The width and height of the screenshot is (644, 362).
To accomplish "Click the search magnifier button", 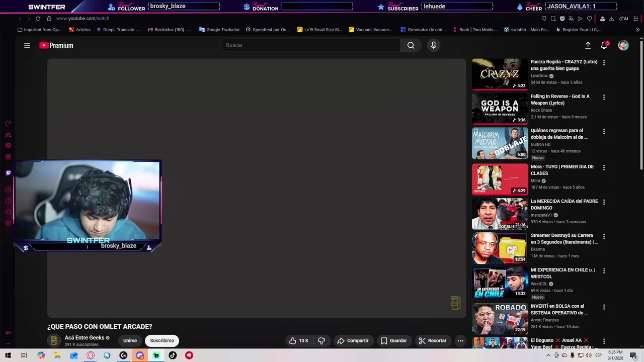I will click(411, 45).
